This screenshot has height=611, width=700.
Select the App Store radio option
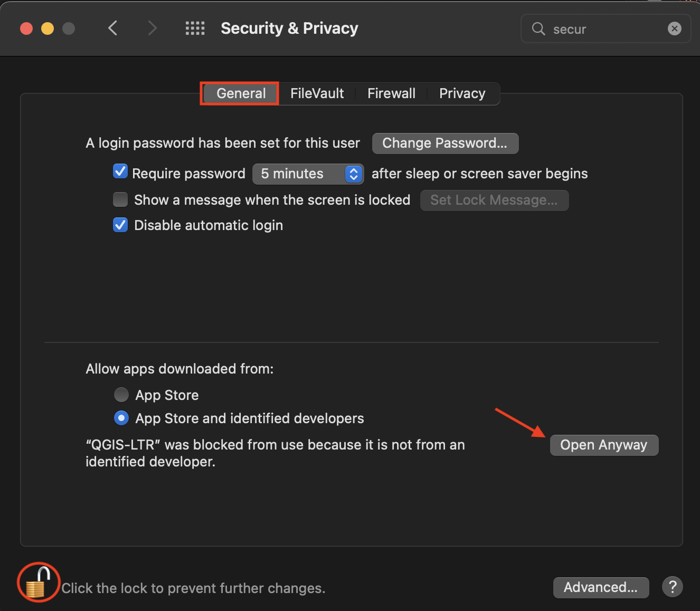[x=121, y=395]
